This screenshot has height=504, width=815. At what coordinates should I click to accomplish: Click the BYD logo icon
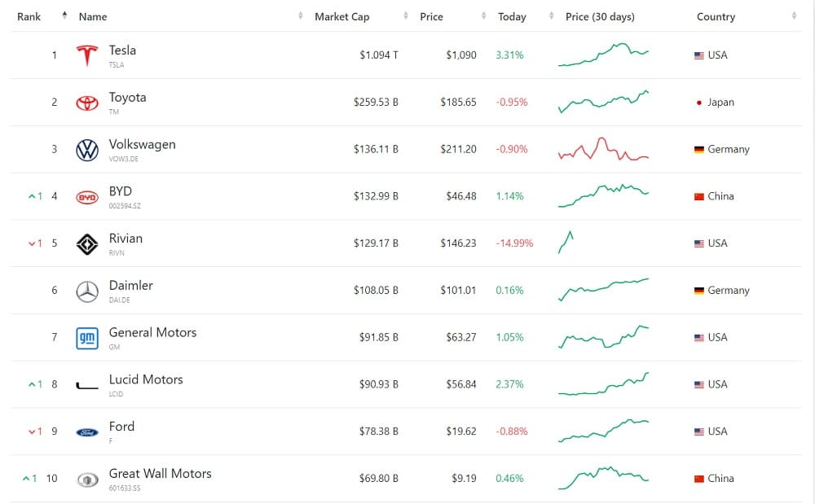tap(87, 197)
